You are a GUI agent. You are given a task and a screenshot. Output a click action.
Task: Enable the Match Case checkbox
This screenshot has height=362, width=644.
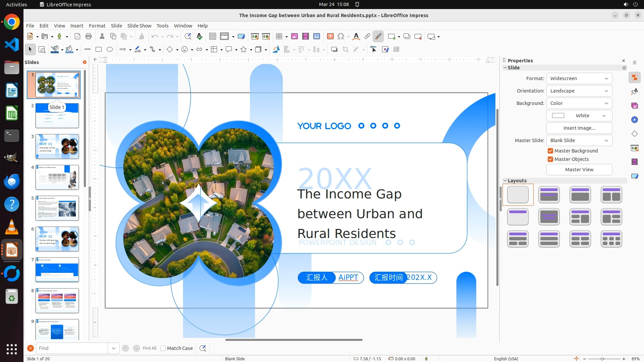(x=163, y=348)
